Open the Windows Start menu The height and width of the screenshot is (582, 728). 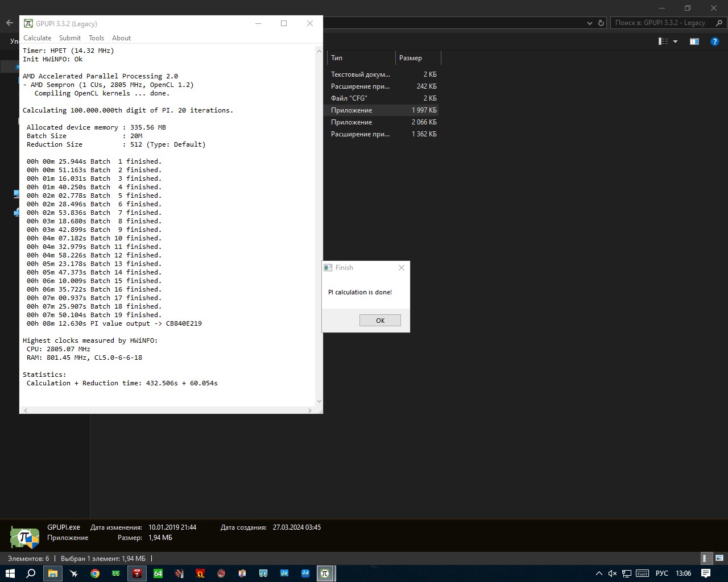pos(10,573)
